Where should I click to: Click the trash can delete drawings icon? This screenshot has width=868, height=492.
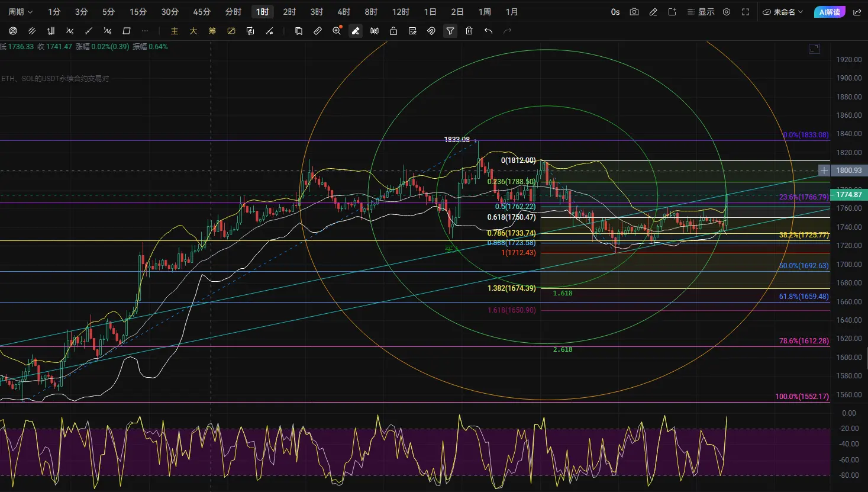pos(469,31)
